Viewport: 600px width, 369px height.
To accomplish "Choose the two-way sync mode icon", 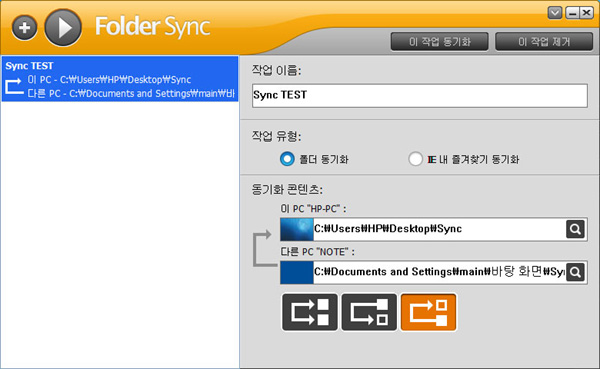I will [x=310, y=312].
